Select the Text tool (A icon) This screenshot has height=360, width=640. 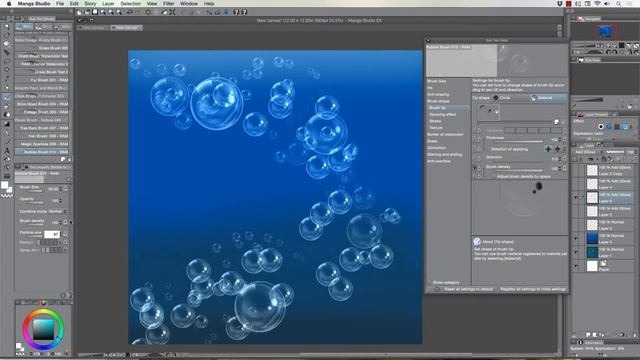coord(7,151)
